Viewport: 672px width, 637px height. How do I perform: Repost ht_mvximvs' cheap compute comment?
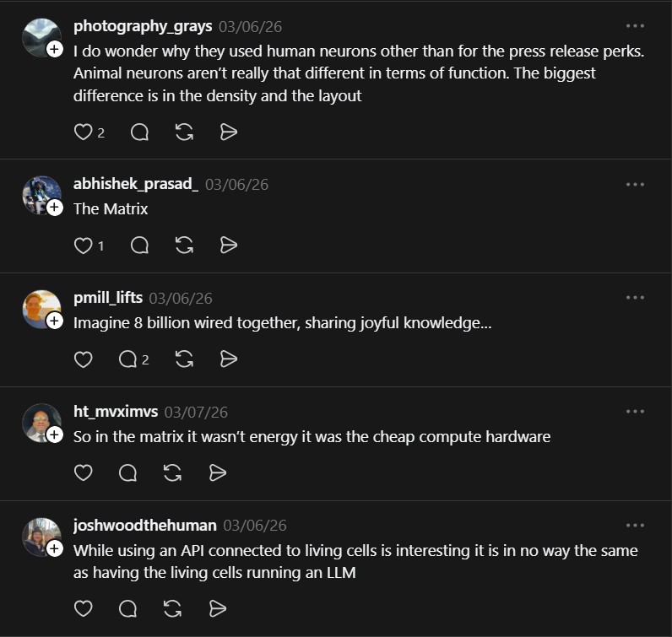[x=173, y=472]
